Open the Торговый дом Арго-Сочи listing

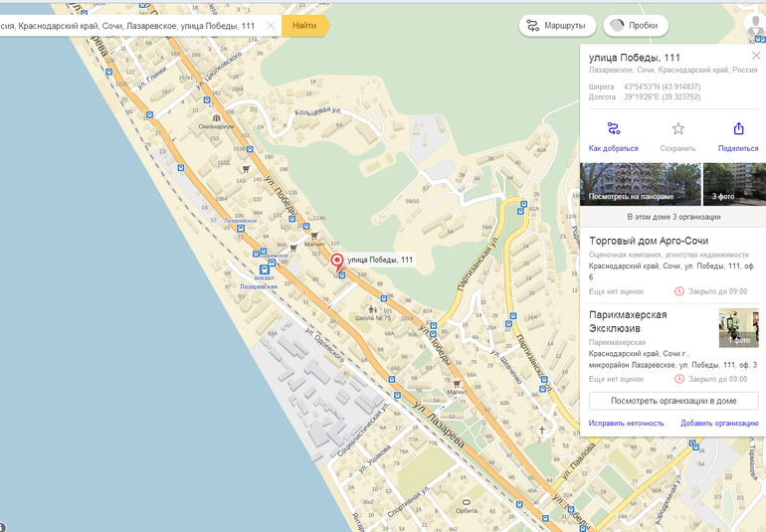(x=649, y=241)
